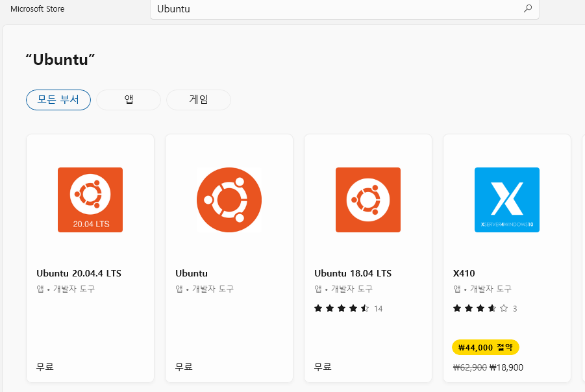The image size is (585, 392).
Task: Click 무료 on the plain Ubuntu card
Action: pos(184,367)
